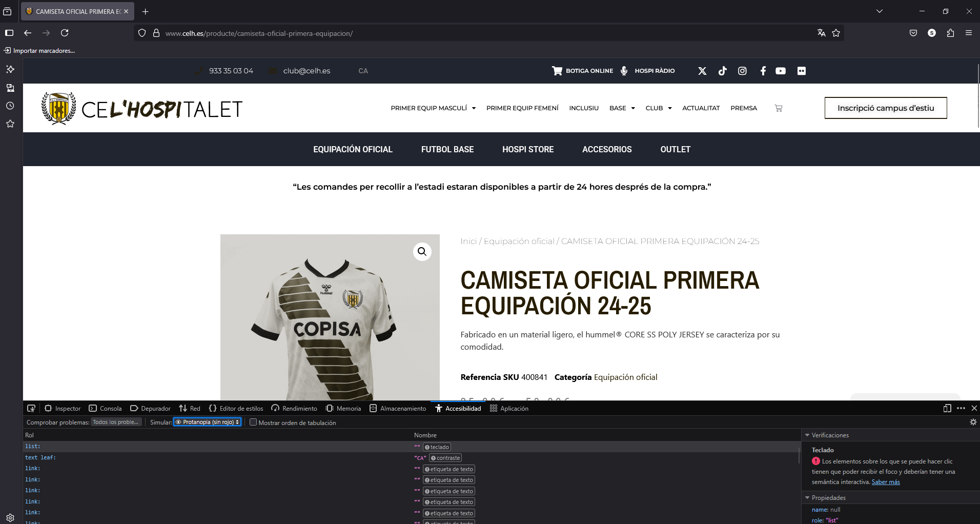Image resolution: width=980 pixels, height=524 pixels.
Task: Open the shopping cart icon in the navigation
Action: (779, 108)
